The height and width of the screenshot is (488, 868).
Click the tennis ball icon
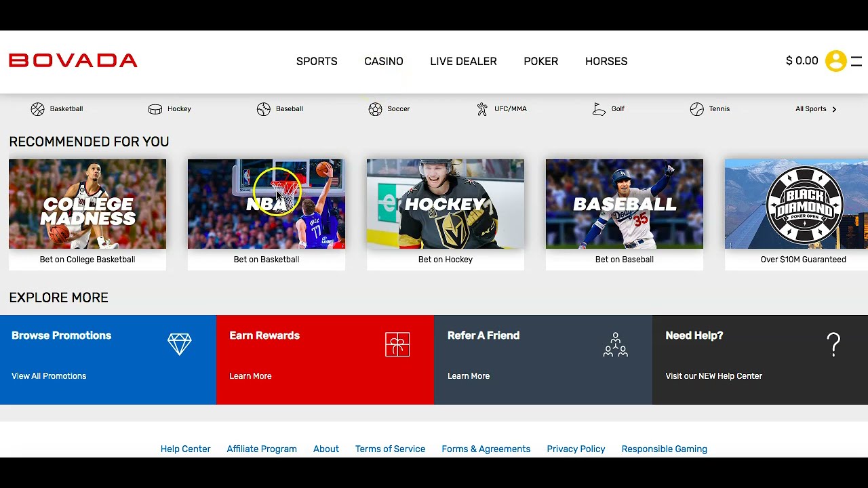pyautogui.click(x=697, y=109)
